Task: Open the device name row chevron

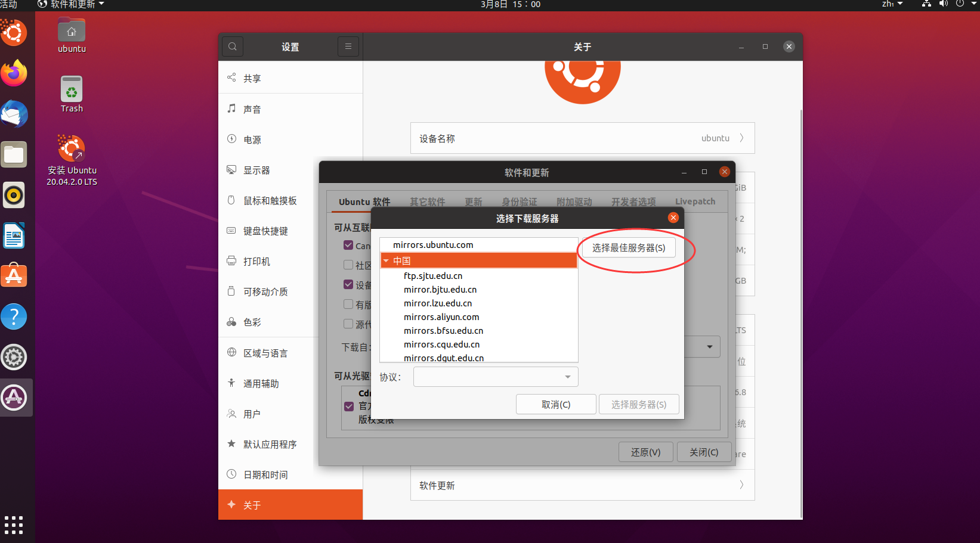Action: coord(741,138)
